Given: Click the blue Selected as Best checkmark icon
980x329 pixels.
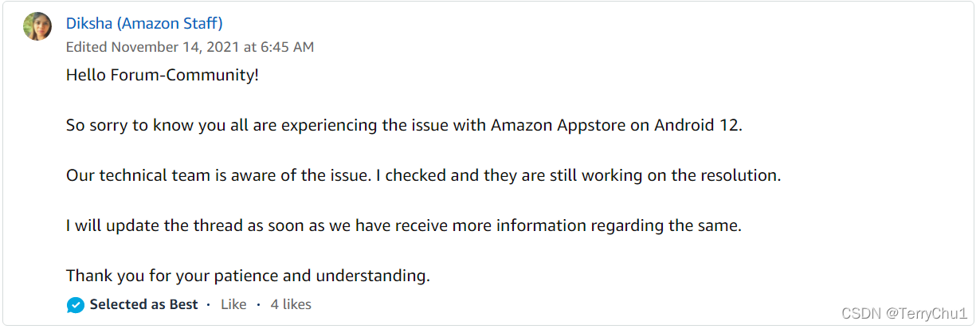Looking at the screenshot, I should click(x=76, y=305).
